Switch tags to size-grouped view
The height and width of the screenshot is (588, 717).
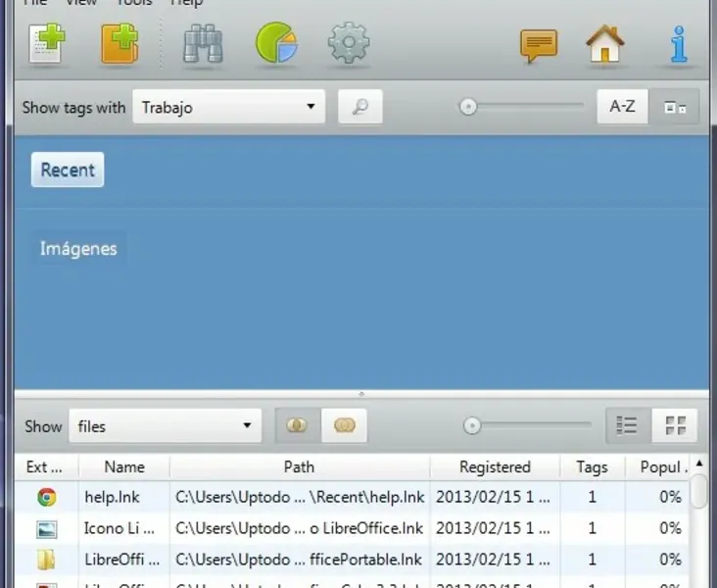click(675, 107)
